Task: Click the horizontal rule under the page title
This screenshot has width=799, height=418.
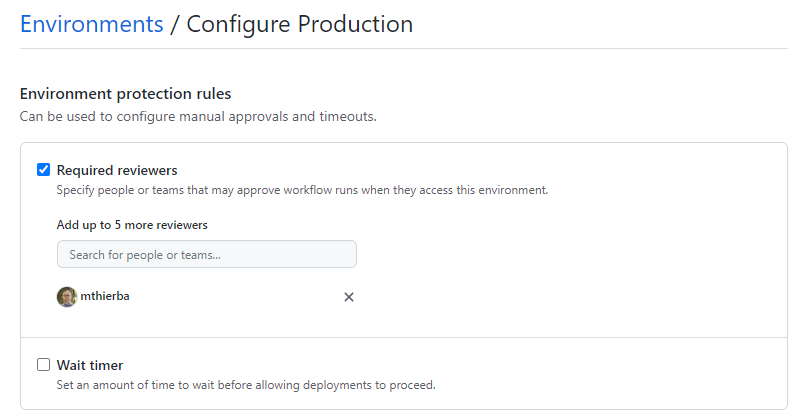Action: [x=404, y=49]
